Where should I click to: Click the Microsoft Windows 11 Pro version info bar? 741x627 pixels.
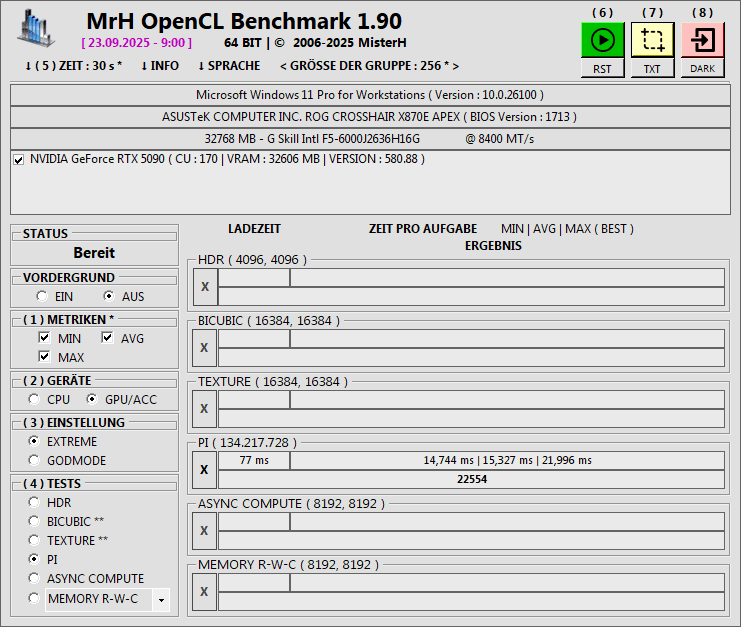pos(370,95)
